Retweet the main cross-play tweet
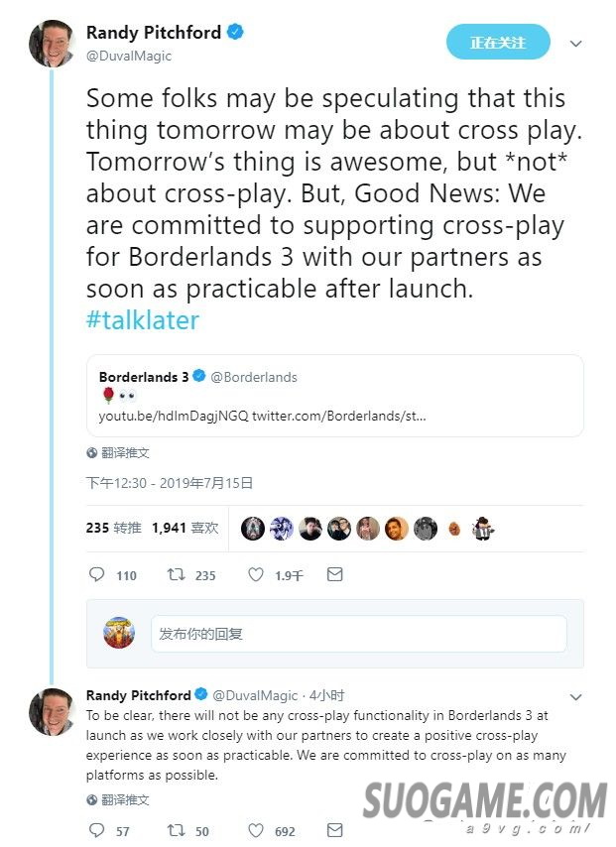Viewport: 616px width, 847px height. [175, 575]
